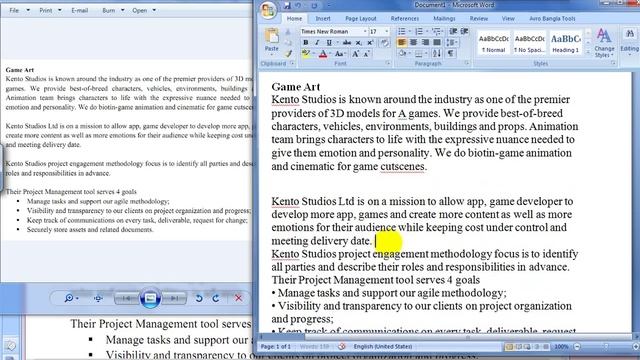Viewport: 640px width, 360px height.
Task: Toggle Align Text Left
Action: coord(402,42)
